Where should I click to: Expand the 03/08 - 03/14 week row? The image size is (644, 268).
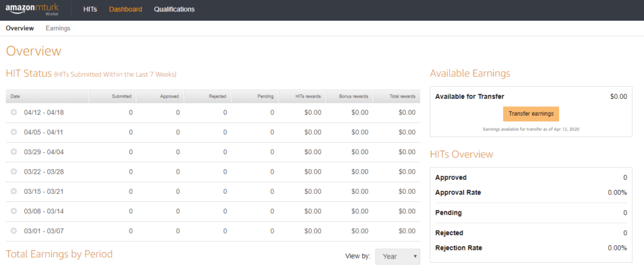click(14, 211)
